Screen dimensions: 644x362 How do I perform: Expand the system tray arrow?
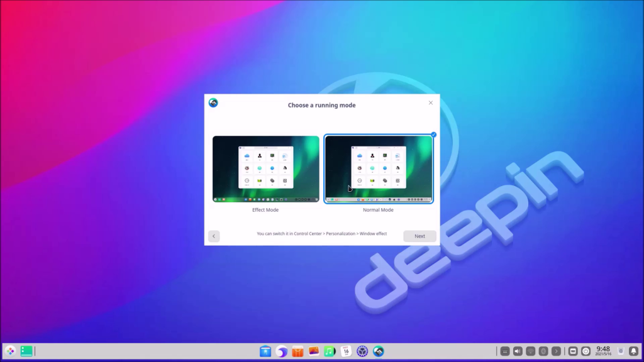tap(556, 351)
